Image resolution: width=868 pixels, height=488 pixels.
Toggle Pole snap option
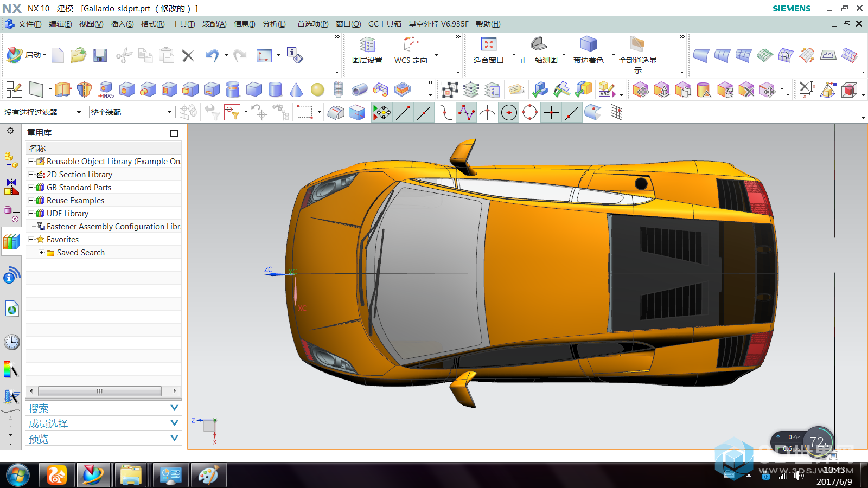(x=467, y=113)
